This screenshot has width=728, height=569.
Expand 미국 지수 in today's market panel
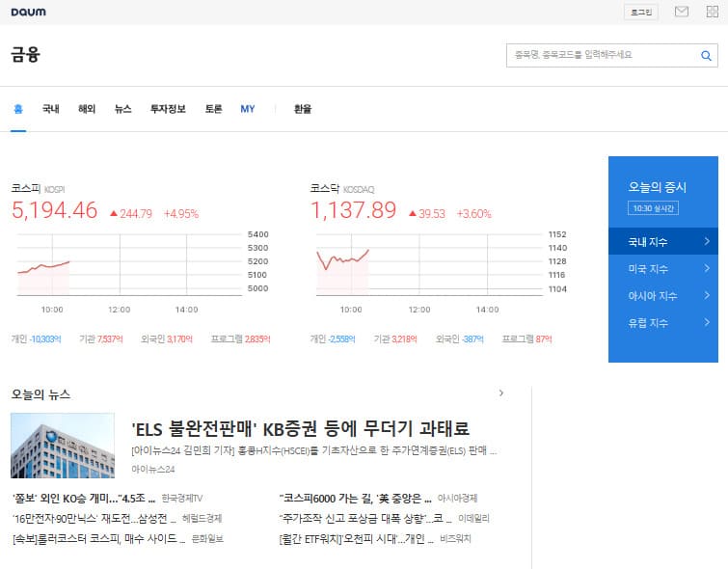tap(663, 269)
